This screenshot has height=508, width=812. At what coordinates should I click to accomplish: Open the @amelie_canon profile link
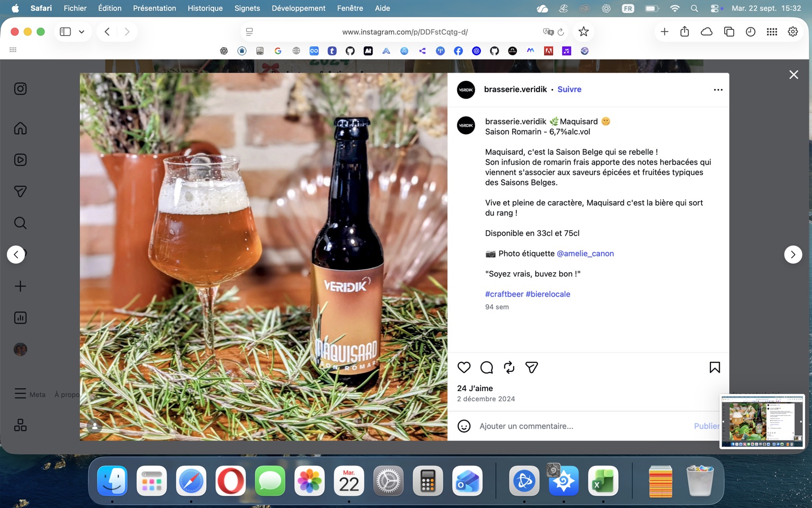pos(585,253)
